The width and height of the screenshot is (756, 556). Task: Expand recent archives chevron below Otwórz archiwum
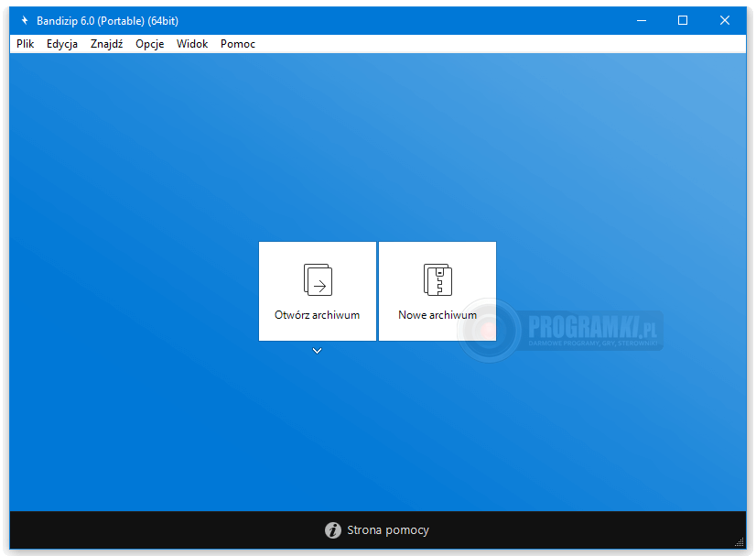tap(317, 351)
